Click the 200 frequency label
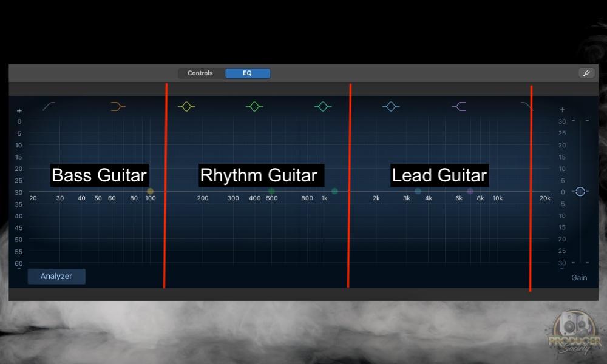Image resolution: width=607 pixels, height=364 pixels. (x=203, y=198)
